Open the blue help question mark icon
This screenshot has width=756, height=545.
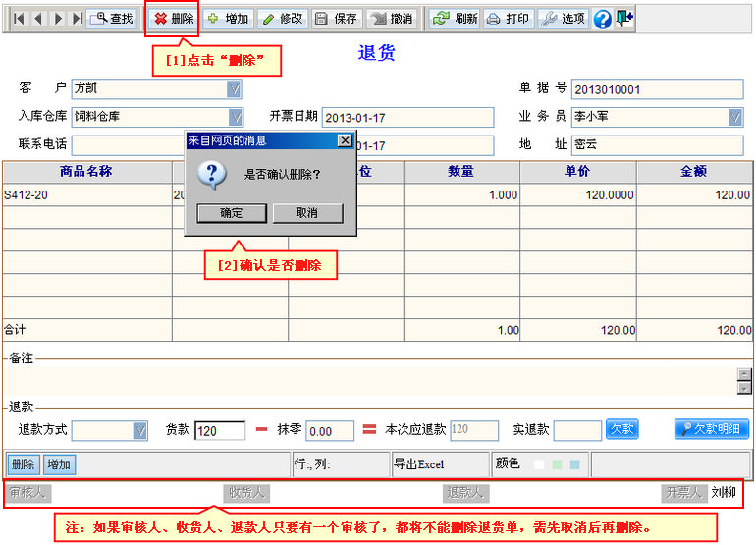602,20
